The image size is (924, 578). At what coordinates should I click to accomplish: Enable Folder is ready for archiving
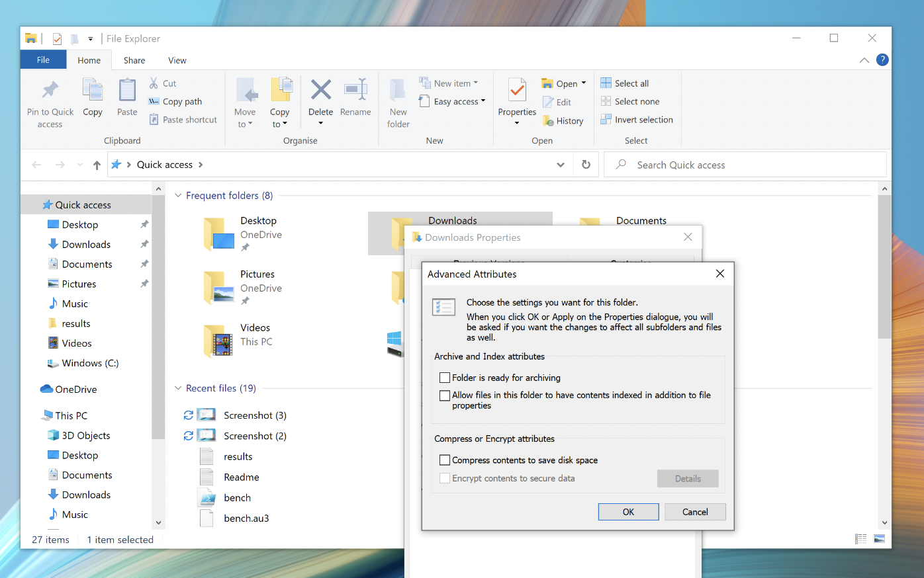(x=444, y=377)
